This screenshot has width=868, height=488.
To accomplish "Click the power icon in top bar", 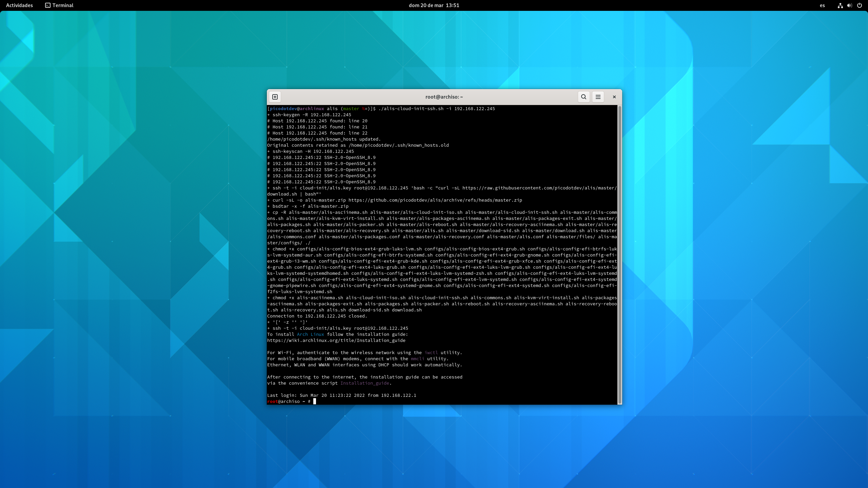I will [859, 5].
